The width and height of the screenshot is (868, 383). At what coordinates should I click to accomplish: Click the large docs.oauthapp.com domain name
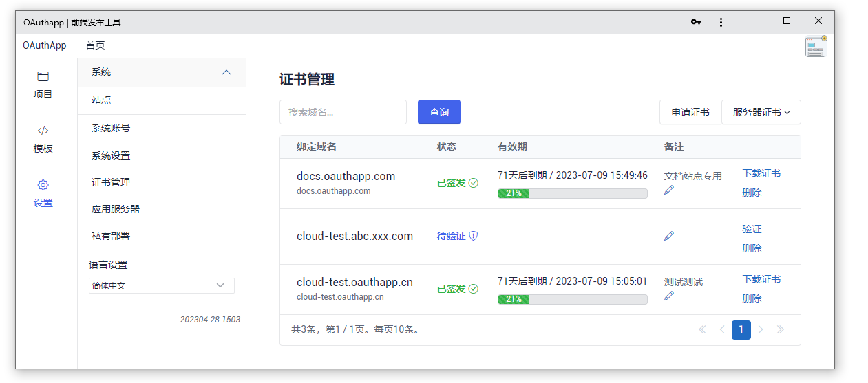pos(346,176)
